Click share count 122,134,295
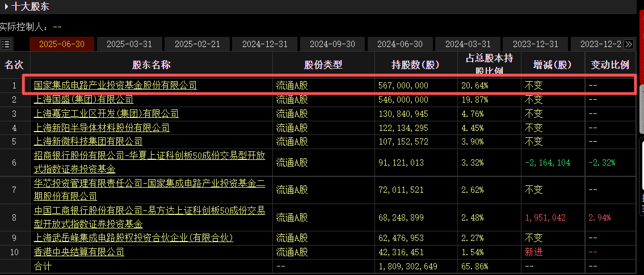Image resolution: width=644 pixels, height=275 pixels. click(403, 128)
